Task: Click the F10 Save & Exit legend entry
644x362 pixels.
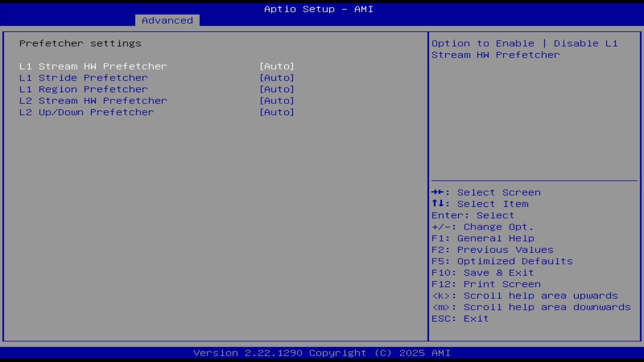Action: [x=482, y=272]
